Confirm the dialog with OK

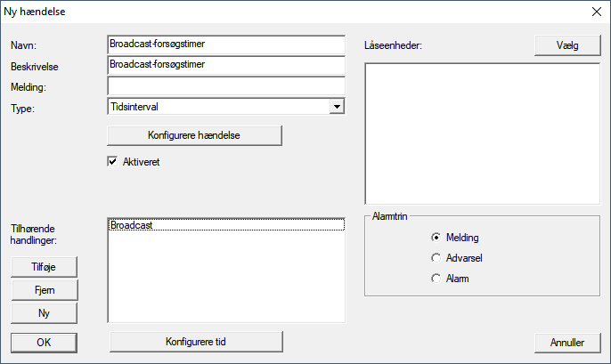pyautogui.click(x=44, y=342)
